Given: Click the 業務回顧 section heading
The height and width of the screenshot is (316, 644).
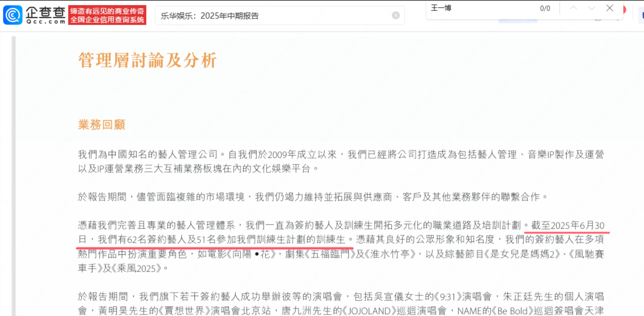Looking at the screenshot, I should 102,125.
